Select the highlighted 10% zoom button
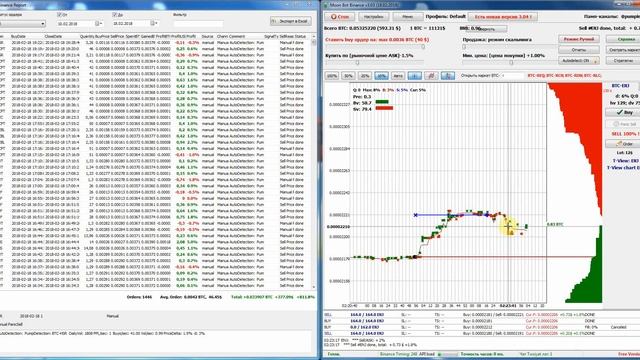 click(x=381, y=76)
